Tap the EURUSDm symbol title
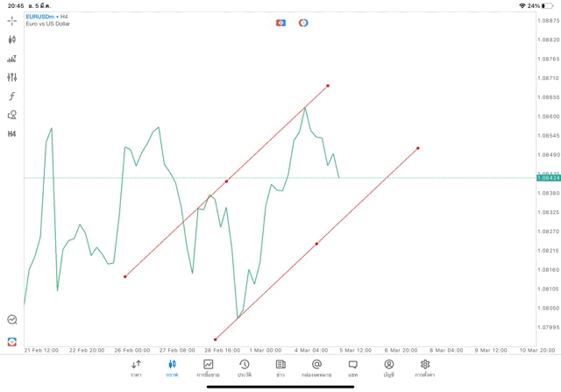The height and width of the screenshot is (392, 561). [41, 16]
